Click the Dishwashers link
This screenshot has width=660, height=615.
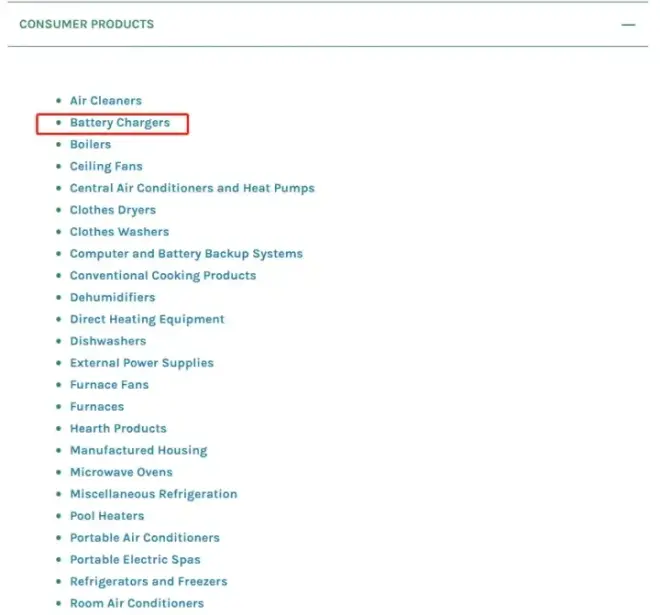(x=107, y=341)
